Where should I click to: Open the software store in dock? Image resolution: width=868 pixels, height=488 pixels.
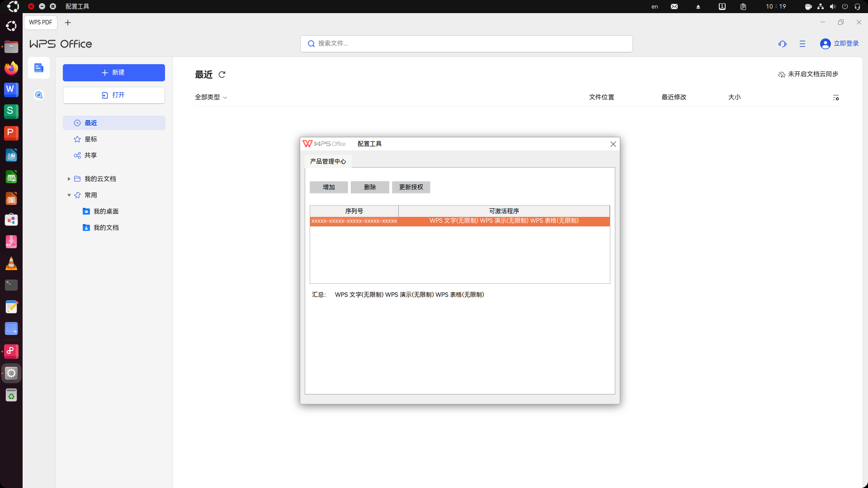click(11, 220)
